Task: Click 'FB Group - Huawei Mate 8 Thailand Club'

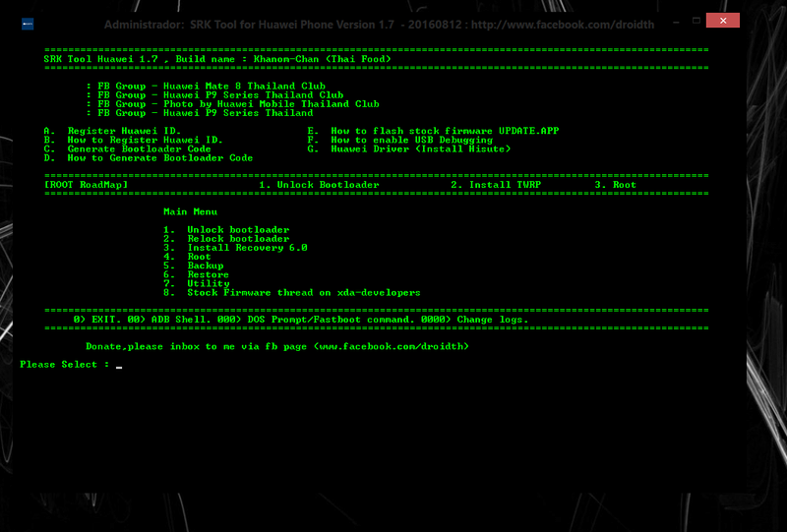Action: click(206, 86)
